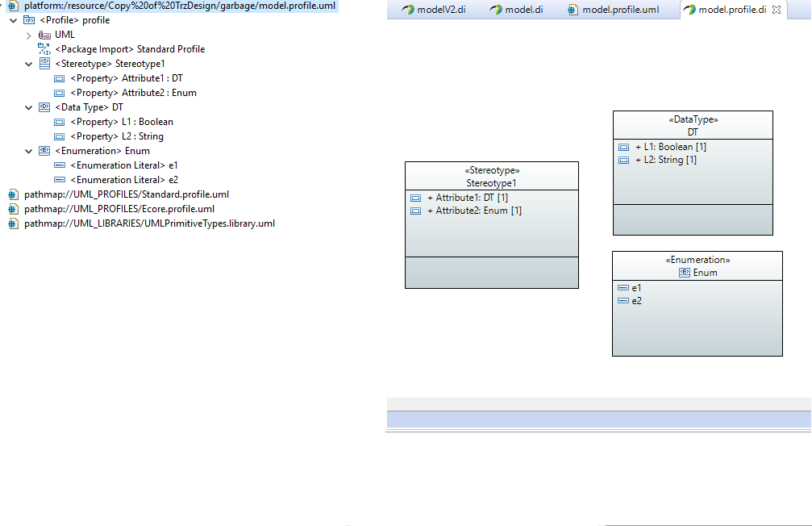This screenshot has height=526, width=812.
Task: Click Attribute2 property icon in Stereotype1 diagram box
Action: pos(415,211)
